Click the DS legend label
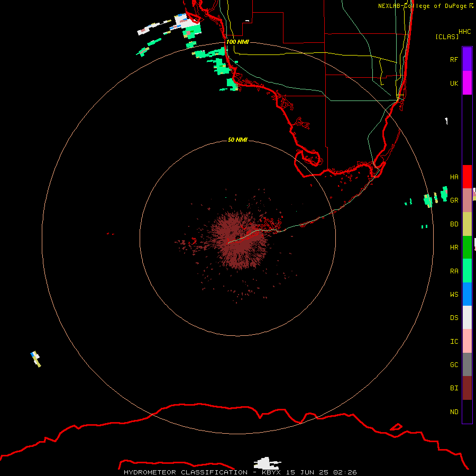This screenshot has width=476, height=476. click(454, 318)
